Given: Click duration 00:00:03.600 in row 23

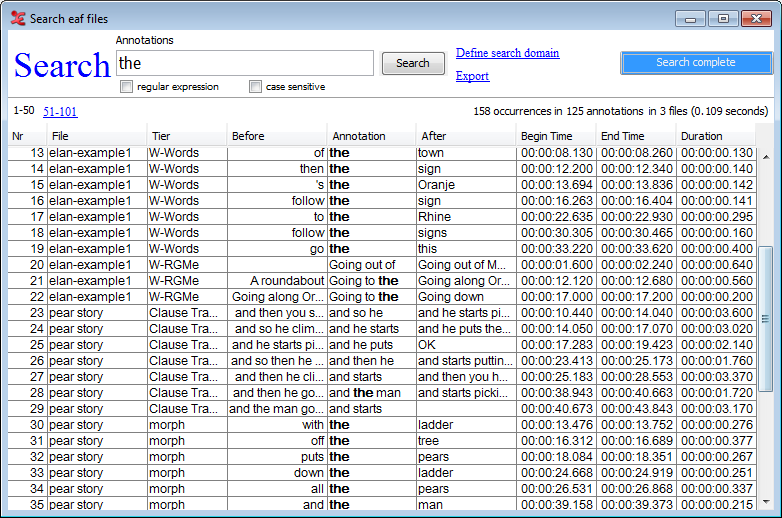Looking at the screenshot, I should [717, 313].
